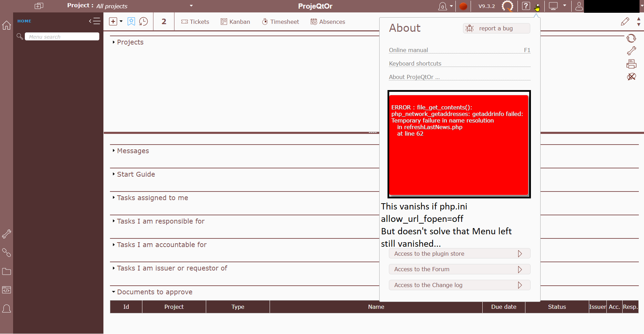This screenshot has width=644, height=334.
Task: Click the print icon on right side
Action: (631, 64)
